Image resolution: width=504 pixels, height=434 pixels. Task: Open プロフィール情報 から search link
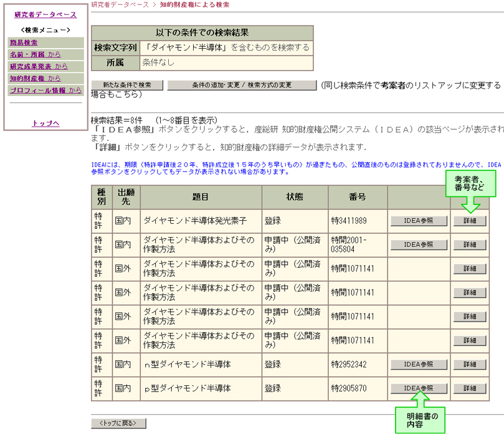tap(45, 90)
